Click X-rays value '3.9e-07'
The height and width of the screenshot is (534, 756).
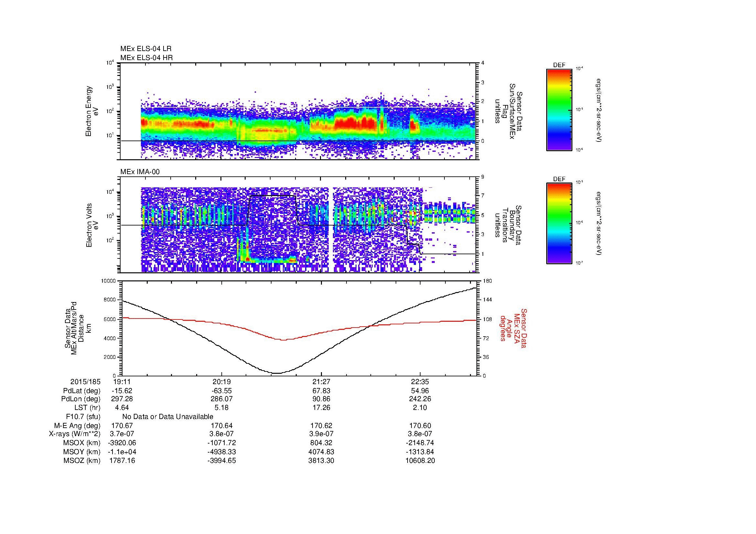(321, 434)
